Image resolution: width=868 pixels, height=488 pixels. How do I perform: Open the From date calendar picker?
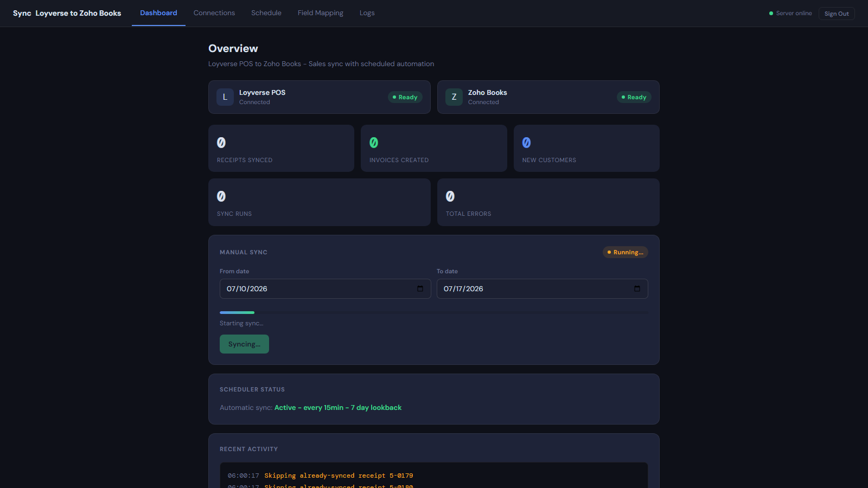420,288
